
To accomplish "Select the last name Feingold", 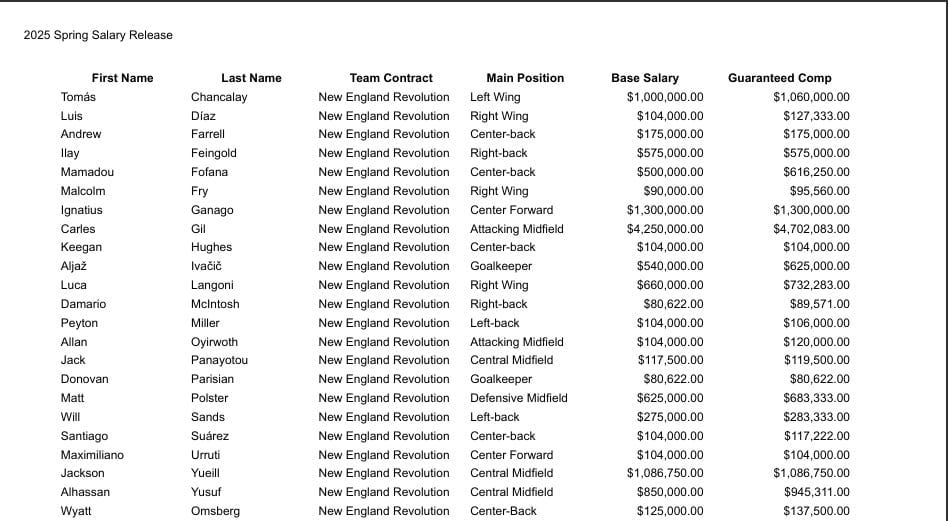I will click(214, 153).
